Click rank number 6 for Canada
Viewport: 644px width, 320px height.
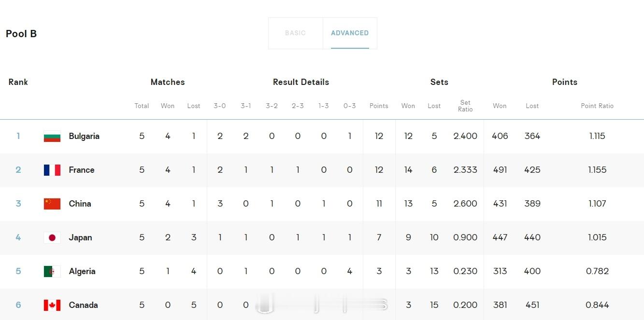(18, 305)
